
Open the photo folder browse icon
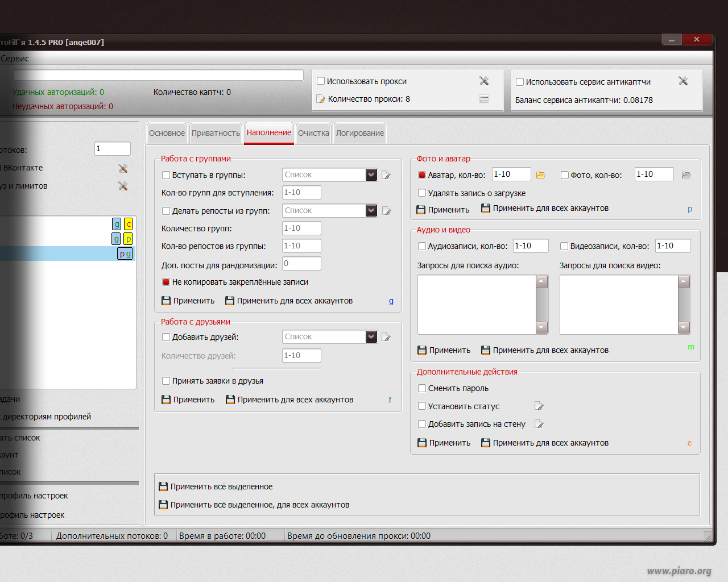pyautogui.click(x=686, y=175)
